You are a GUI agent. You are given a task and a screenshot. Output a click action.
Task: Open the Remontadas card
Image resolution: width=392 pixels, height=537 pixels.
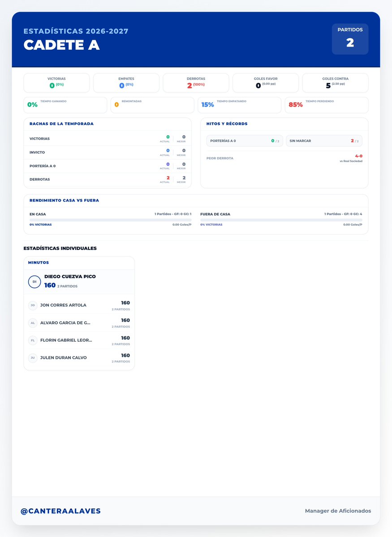pyautogui.click(x=152, y=105)
